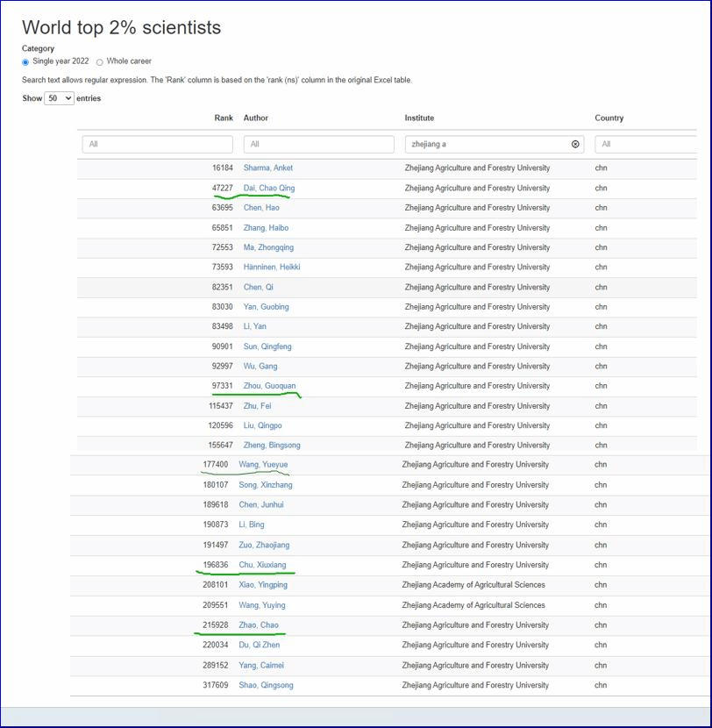712x728 pixels.
Task: Open author link Wang, Yueyue
Action: click(263, 465)
